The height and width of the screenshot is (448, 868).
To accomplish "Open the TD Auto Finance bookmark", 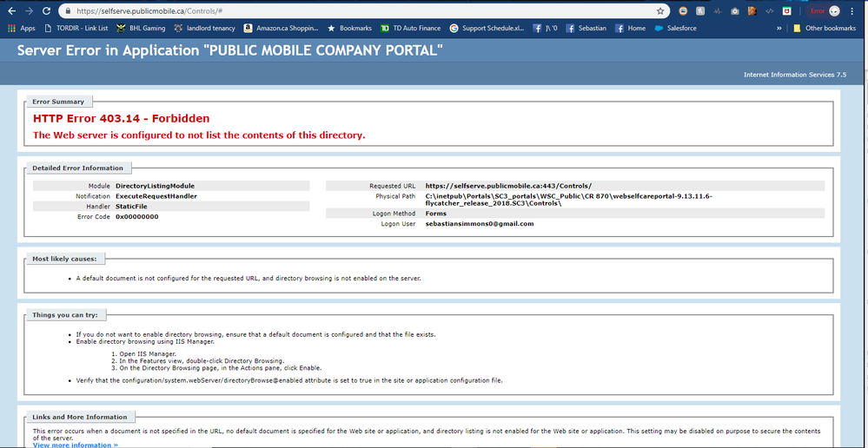I will click(x=411, y=28).
